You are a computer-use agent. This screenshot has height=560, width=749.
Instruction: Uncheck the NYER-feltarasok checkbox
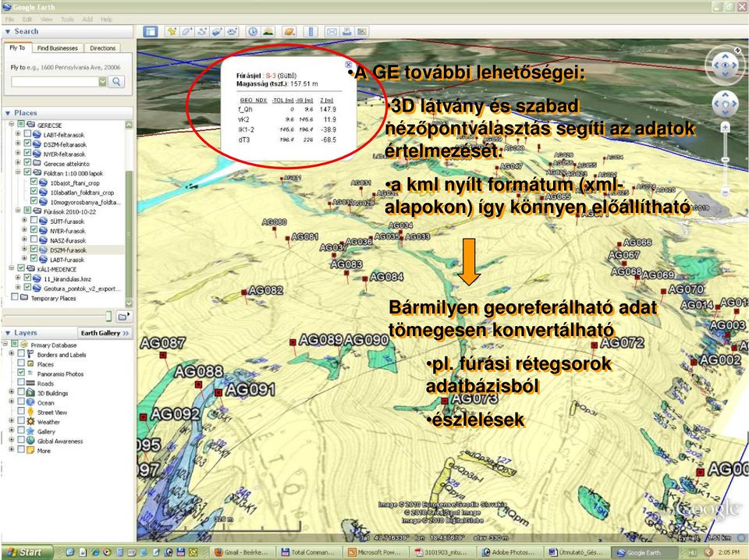pyautogui.click(x=28, y=153)
